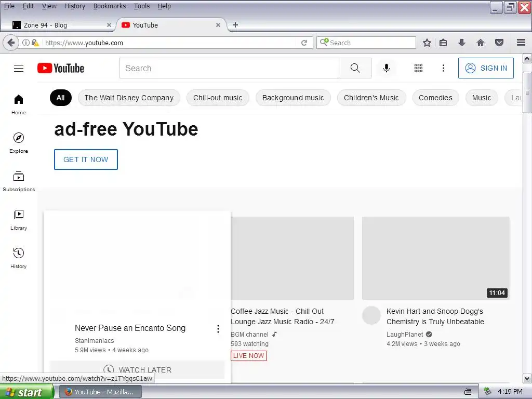Click YouTube - Mozilla taskbar button
The height and width of the screenshot is (399, 532).
(100, 392)
